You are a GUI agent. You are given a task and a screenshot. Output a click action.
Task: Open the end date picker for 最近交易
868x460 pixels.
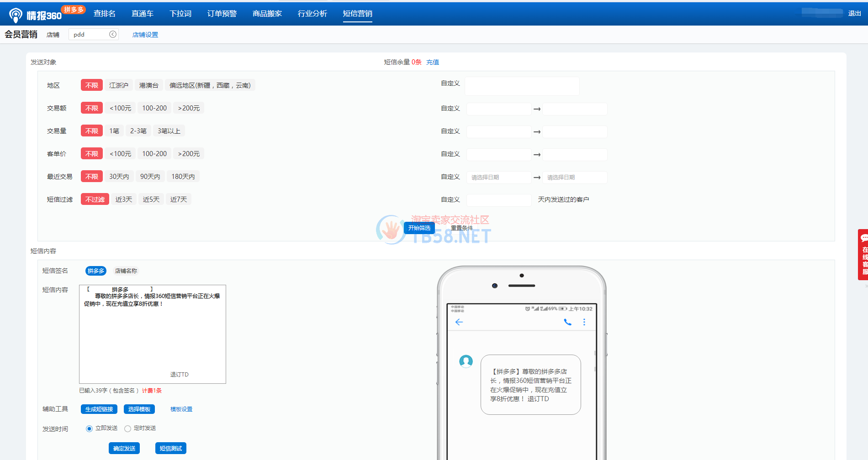coord(575,178)
